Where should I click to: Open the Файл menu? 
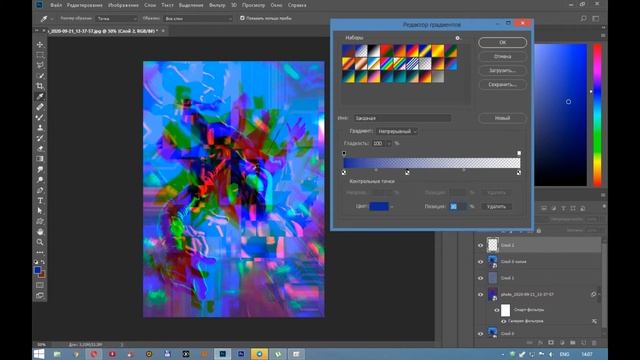56,5
